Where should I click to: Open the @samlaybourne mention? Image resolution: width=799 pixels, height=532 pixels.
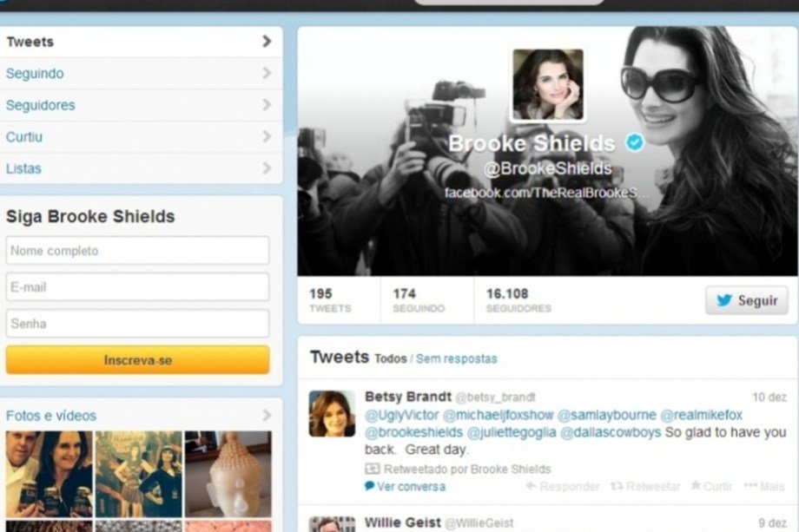point(606,416)
